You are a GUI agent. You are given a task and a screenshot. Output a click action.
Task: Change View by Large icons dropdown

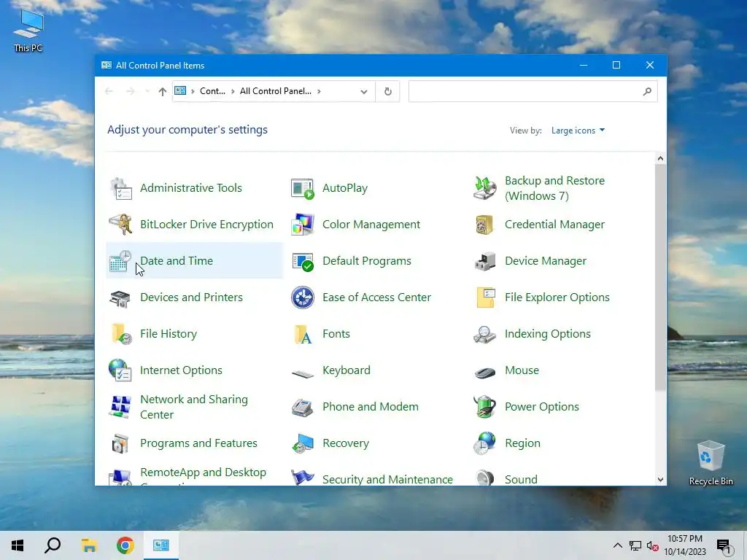click(x=578, y=131)
